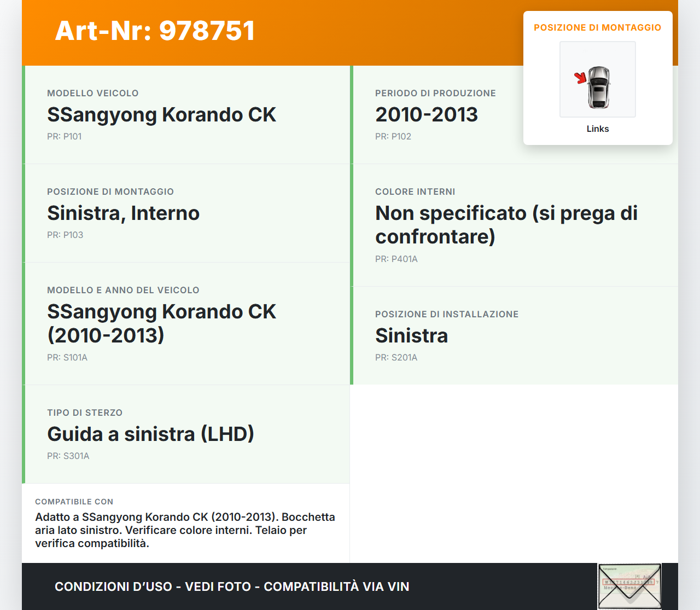Toggle the 'Guida a sinistra (LHD)' steering option
The height and width of the screenshot is (610, 700).
point(151,434)
